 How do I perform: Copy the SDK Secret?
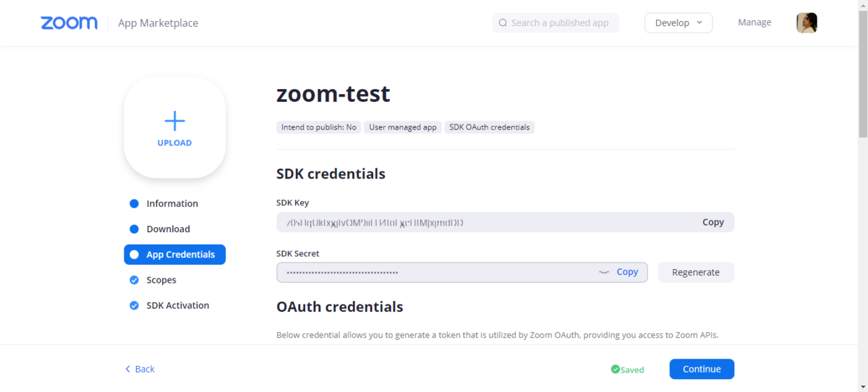tap(627, 272)
